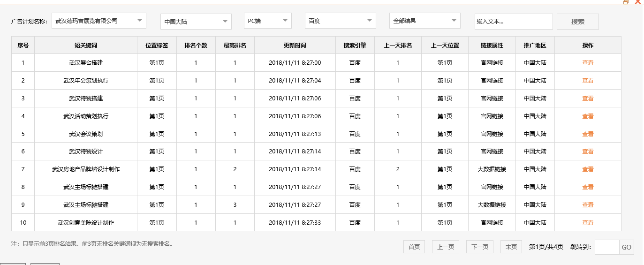Click the 第1页/共4页 page indicator
The height and width of the screenshot is (265, 644).
(546, 247)
